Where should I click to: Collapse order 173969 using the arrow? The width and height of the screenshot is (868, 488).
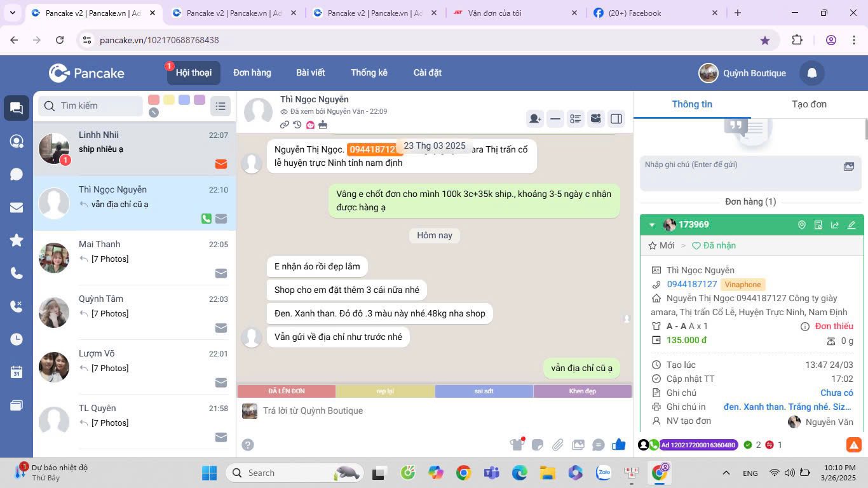[652, 225]
